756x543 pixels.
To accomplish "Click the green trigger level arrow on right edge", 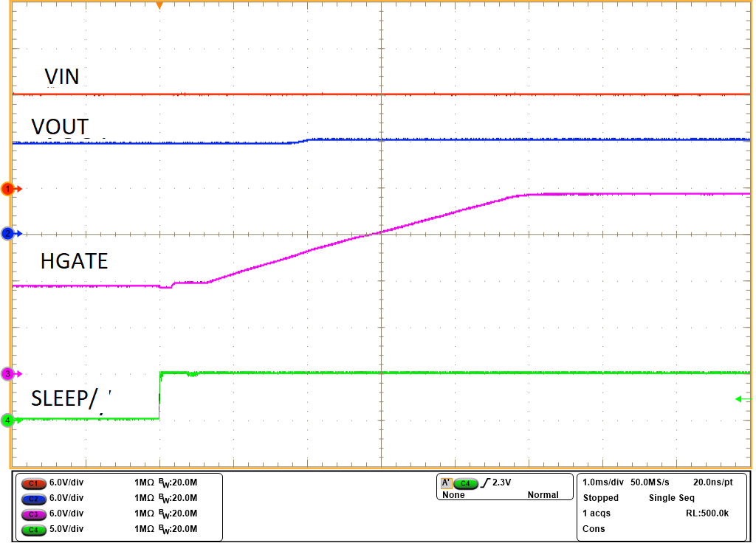I will (x=743, y=399).
